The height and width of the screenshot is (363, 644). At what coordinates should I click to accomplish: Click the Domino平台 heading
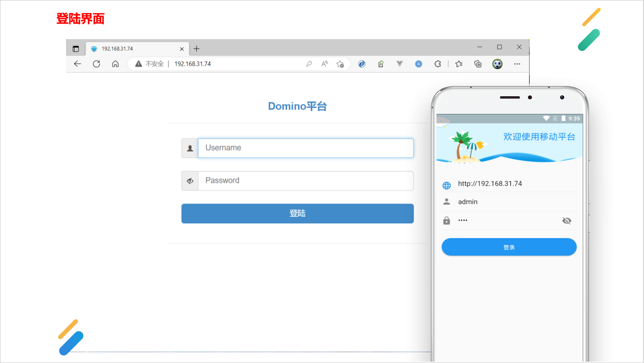[x=297, y=106]
